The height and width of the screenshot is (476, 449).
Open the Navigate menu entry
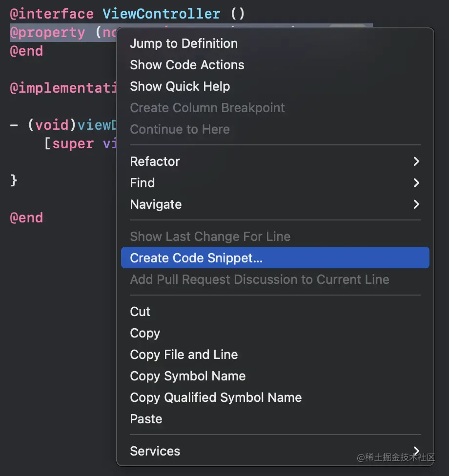pos(275,204)
